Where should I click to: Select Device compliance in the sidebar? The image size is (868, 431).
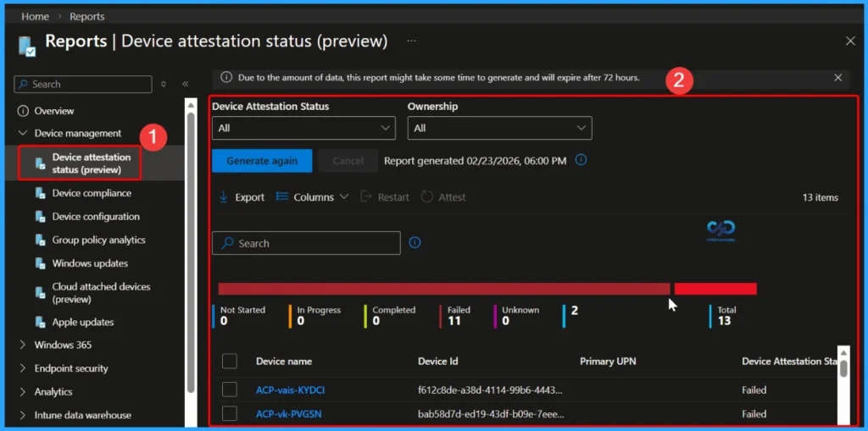click(92, 193)
